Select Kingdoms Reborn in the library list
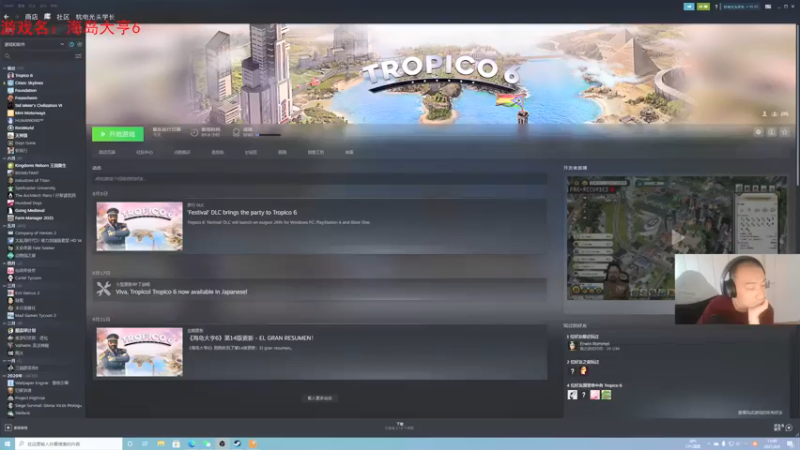Screen dimensions: 800x450 point(40,165)
